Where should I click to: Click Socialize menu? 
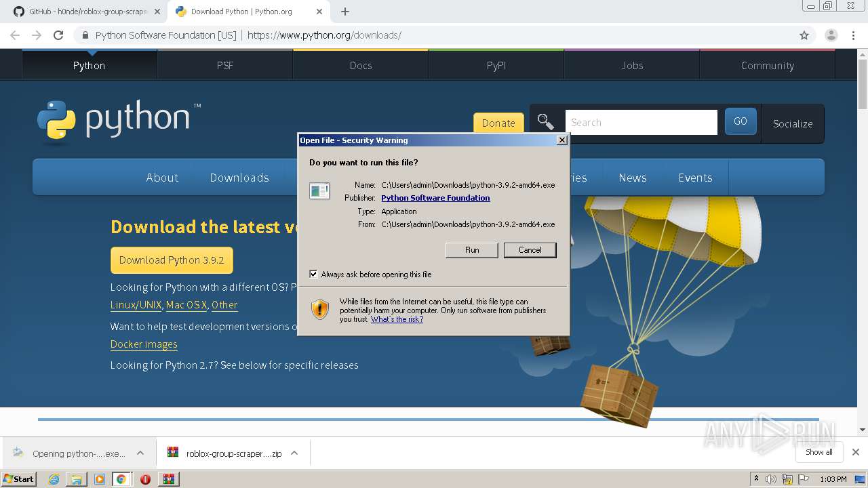click(x=793, y=123)
